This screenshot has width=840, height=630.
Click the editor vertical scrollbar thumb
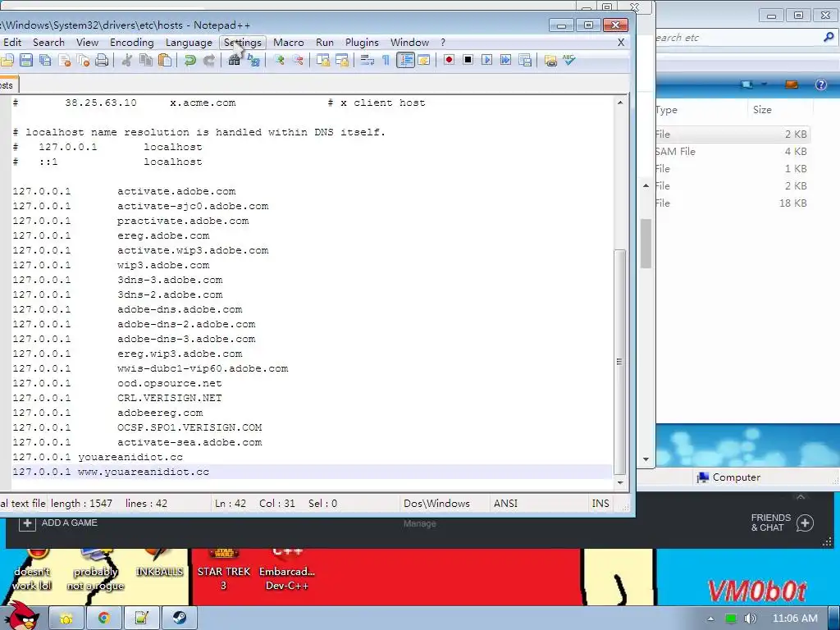tap(620, 362)
